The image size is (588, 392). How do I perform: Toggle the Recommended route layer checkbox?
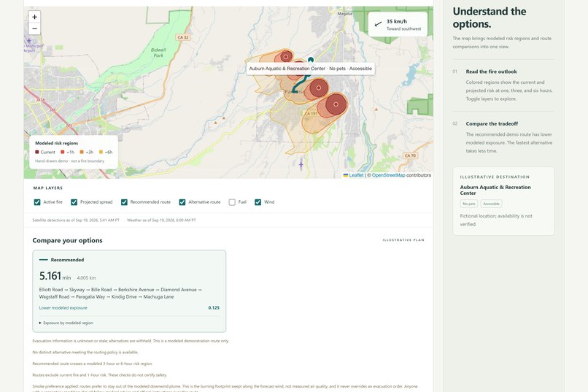tap(124, 202)
